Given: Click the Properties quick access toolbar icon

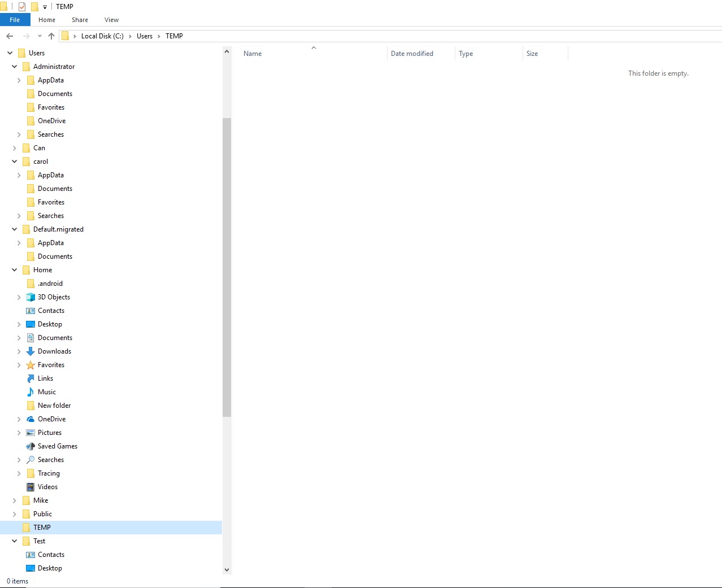Looking at the screenshot, I should click(x=22, y=7).
